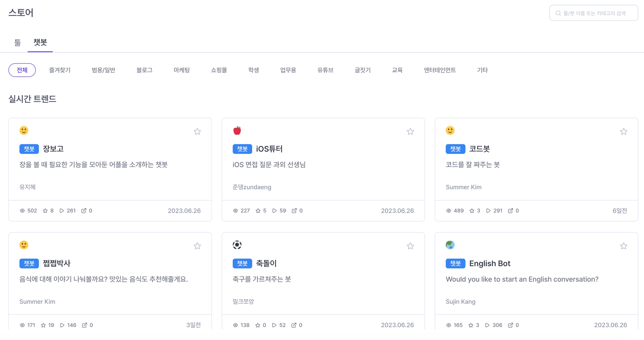Image resolution: width=644 pixels, height=340 pixels.
Task: Star the 축돌이 chatbot card
Action: pyautogui.click(x=410, y=246)
